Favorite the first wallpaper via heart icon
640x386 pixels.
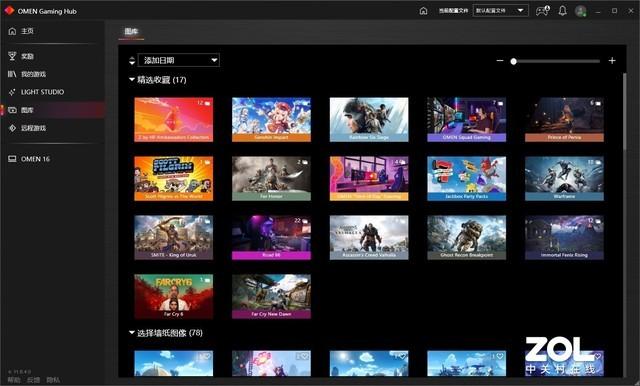[207, 356]
